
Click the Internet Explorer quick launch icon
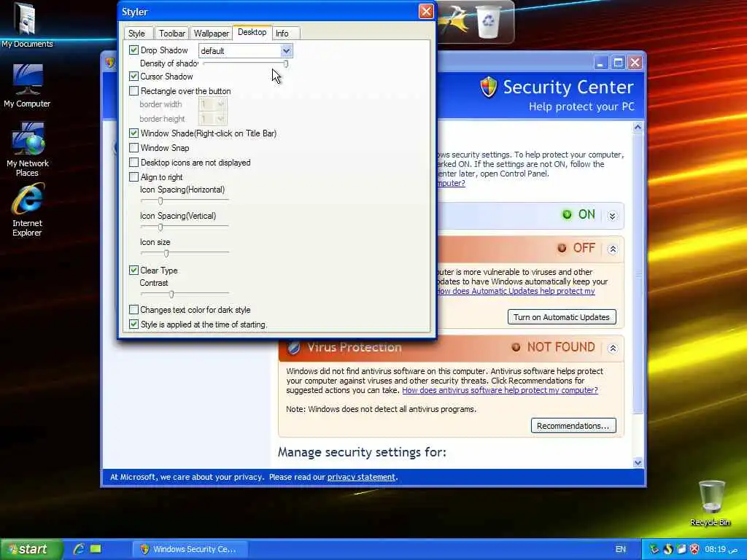pos(79,549)
